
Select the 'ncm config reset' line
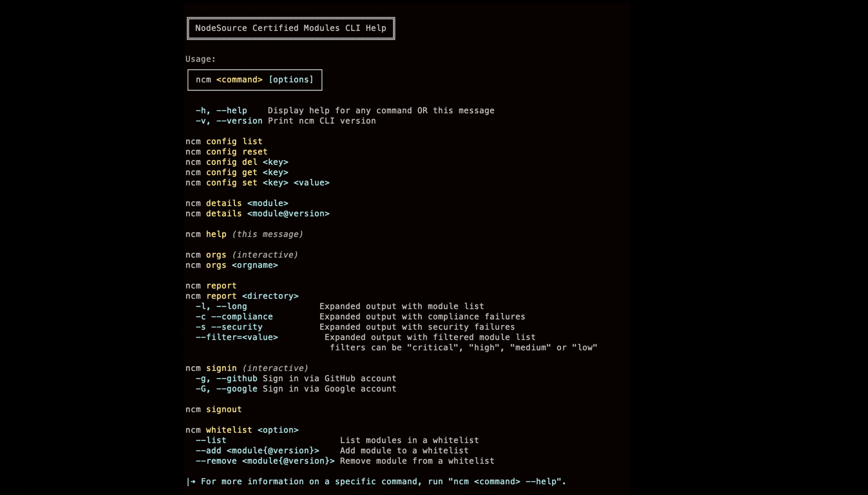click(x=227, y=152)
